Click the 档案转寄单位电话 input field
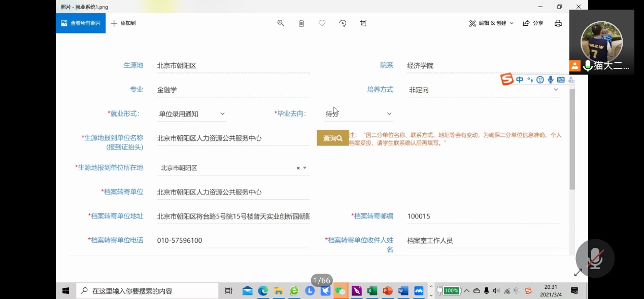644x299 pixels. [233, 241]
